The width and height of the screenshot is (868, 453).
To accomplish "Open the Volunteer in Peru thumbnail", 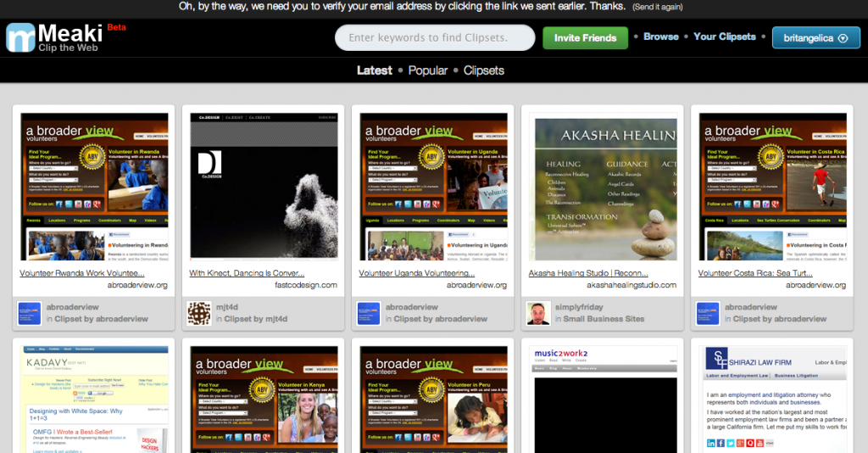I will coord(433,400).
